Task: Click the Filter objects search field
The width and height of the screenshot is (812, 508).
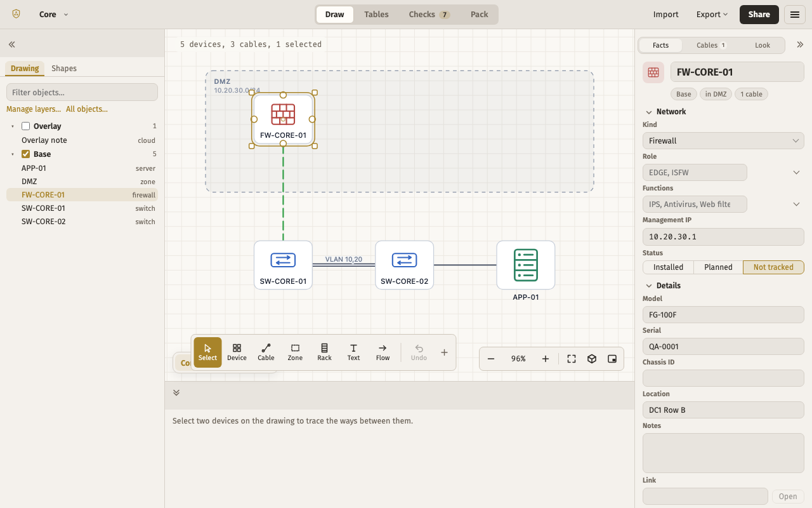Action: pos(82,92)
